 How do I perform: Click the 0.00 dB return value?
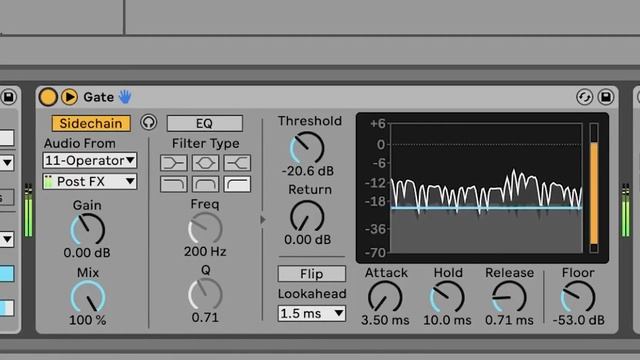(308, 240)
